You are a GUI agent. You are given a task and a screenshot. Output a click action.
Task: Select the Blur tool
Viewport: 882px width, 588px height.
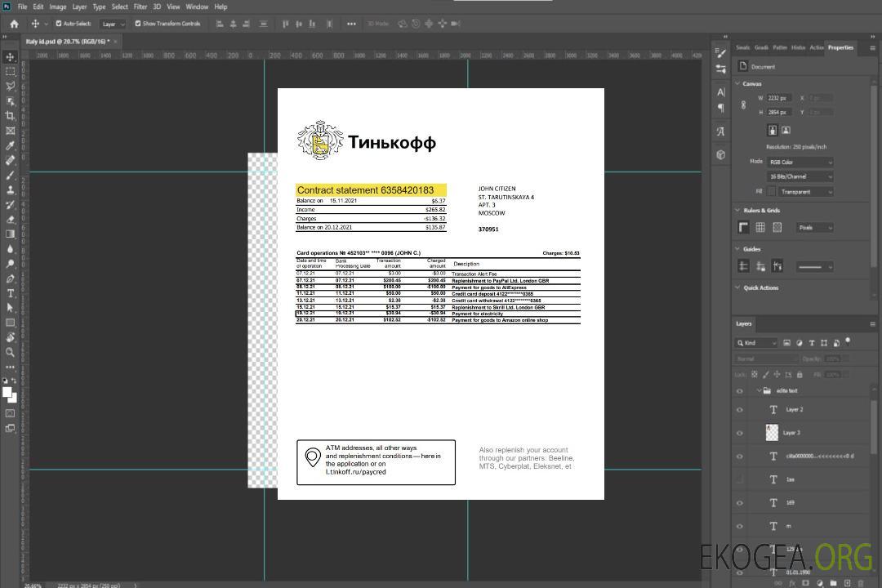10,249
